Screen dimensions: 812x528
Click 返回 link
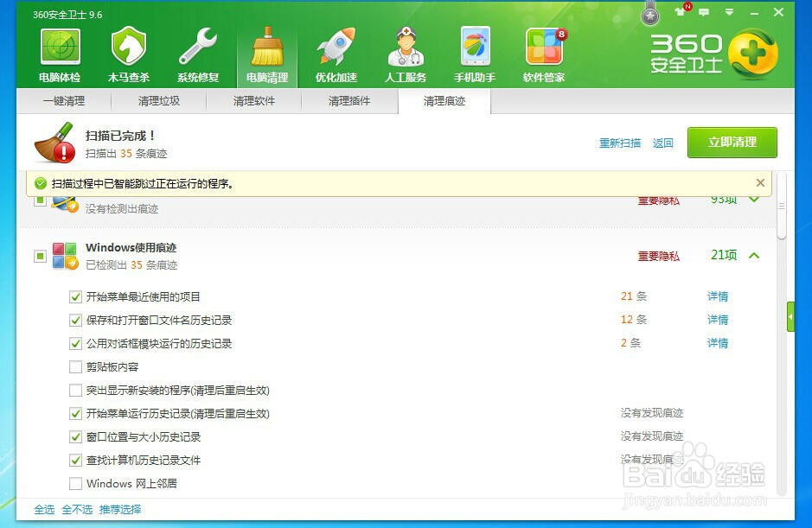tap(663, 143)
